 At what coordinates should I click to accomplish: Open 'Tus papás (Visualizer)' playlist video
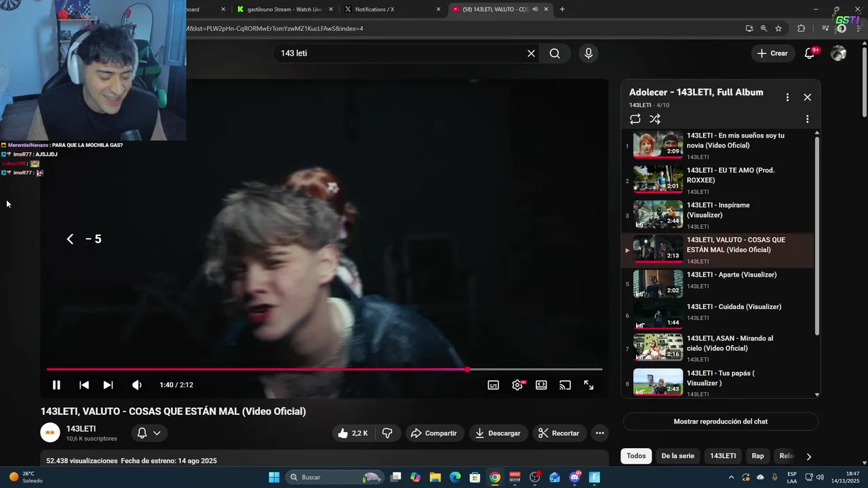point(717,382)
